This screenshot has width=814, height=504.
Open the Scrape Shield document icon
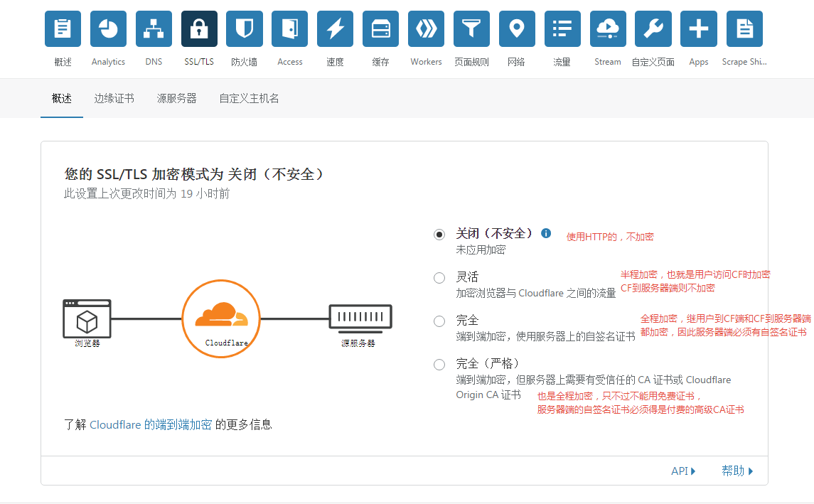[x=744, y=29]
